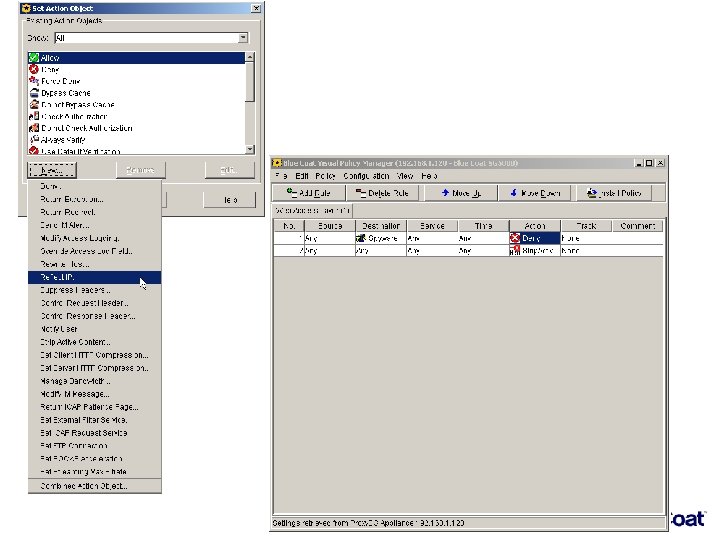Click the Install Policy button
This screenshot has width=720, height=540.
[x=614, y=193]
